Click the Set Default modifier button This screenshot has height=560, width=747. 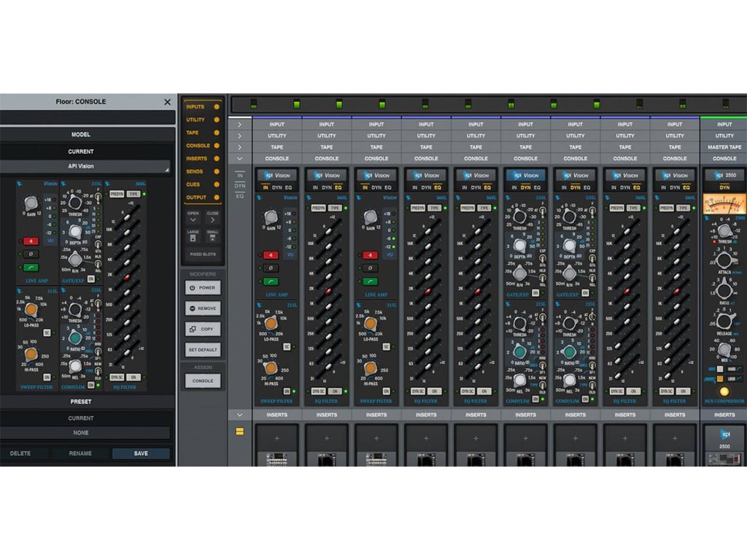[202, 349]
